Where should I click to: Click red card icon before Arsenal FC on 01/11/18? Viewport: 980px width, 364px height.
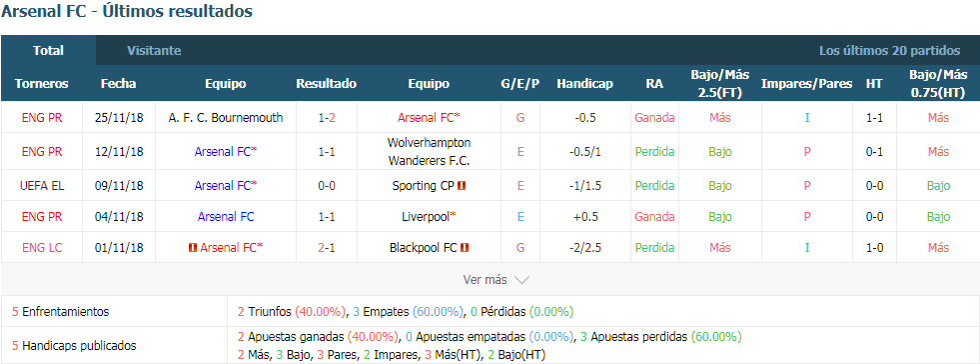click(x=193, y=248)
